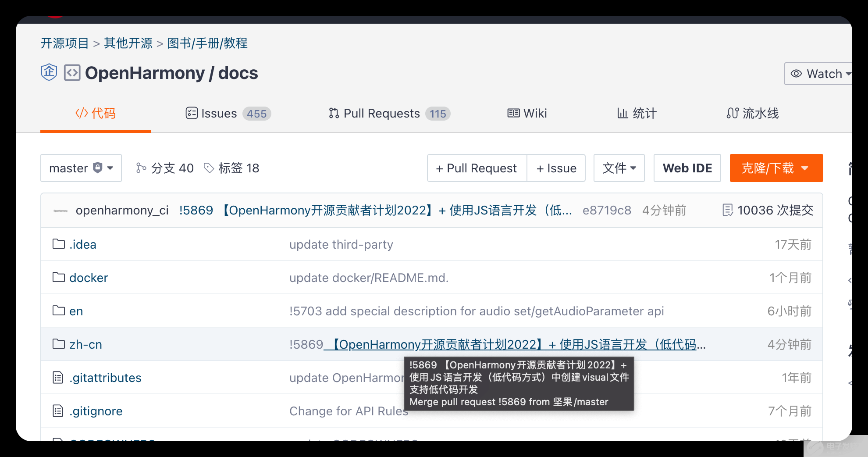Open the OpenHarmony organization link
The image size is (868, 457).
(x=145, y=73)
